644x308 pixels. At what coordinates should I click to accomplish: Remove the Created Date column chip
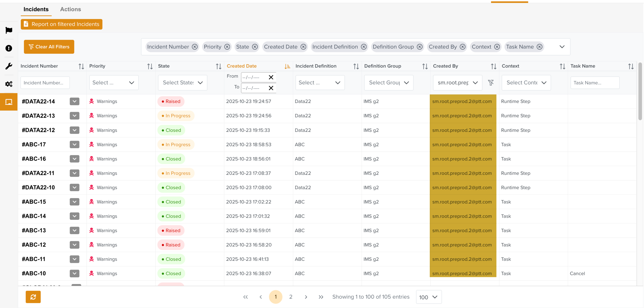tap(303, 47)
